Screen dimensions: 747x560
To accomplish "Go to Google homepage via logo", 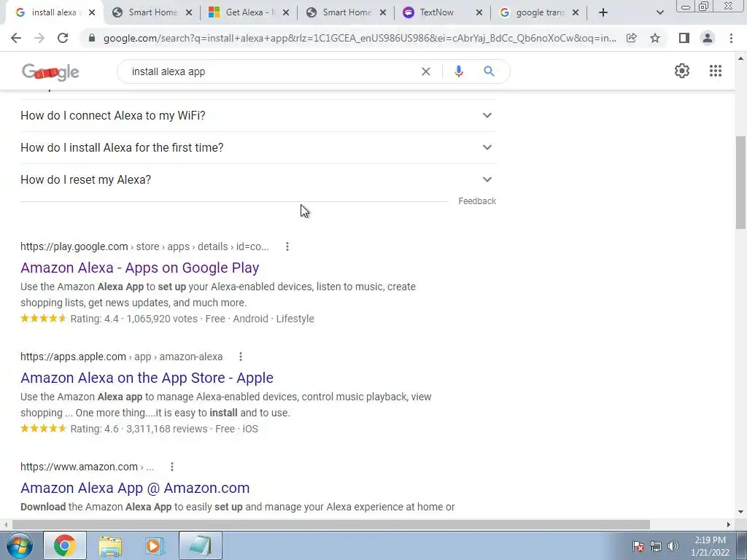I will (50, 71).
